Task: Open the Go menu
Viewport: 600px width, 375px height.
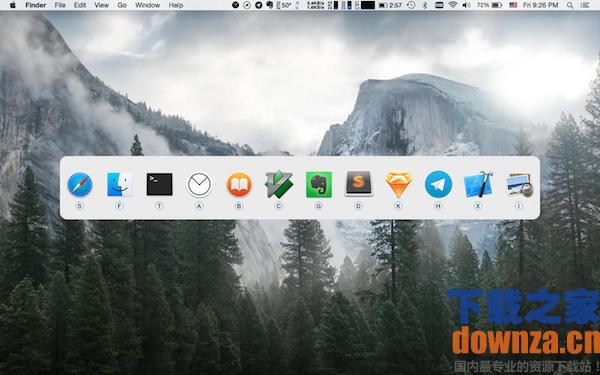Action: (122, 5)
